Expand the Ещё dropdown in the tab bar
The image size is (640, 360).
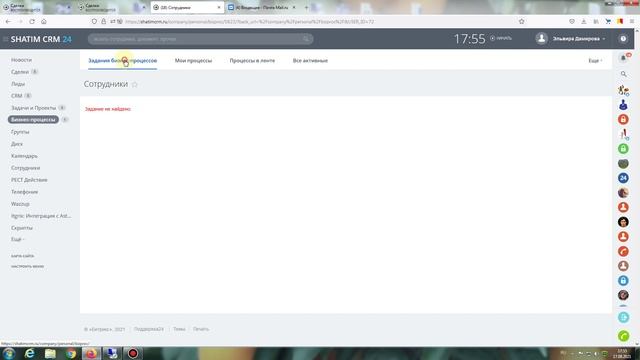coord(595,60)
